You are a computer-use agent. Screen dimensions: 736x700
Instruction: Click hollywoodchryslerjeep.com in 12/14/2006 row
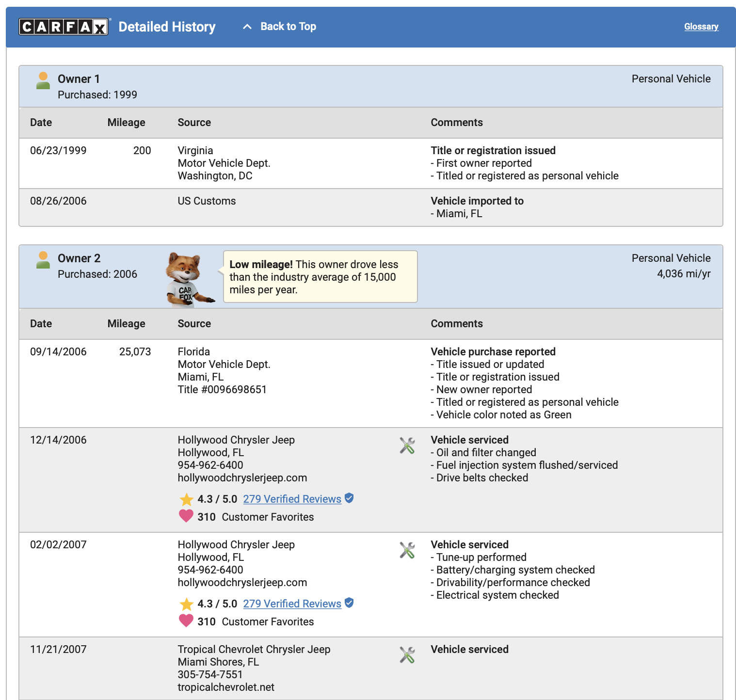point(242,477)
